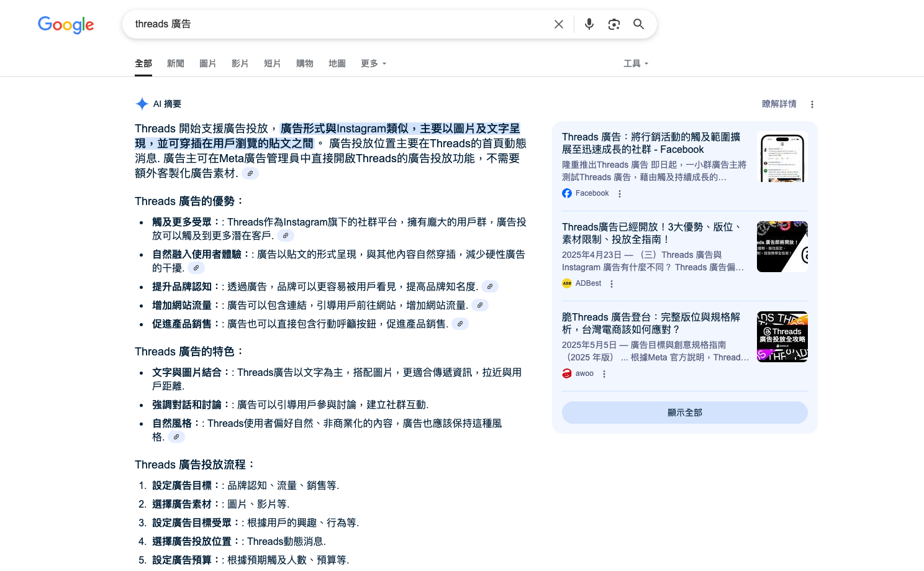This screenshot has width=924, height=571.
Task: Click the awoo source name label
Action: (585, 373)
